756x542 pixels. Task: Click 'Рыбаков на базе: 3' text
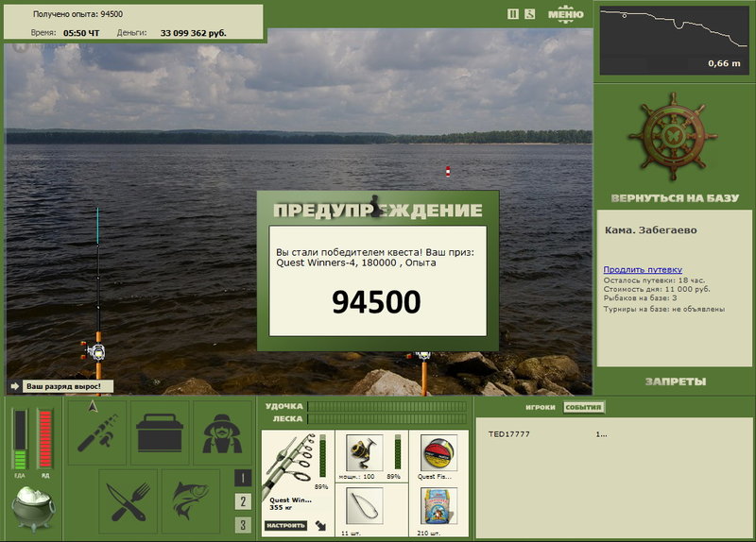point(641,298)
